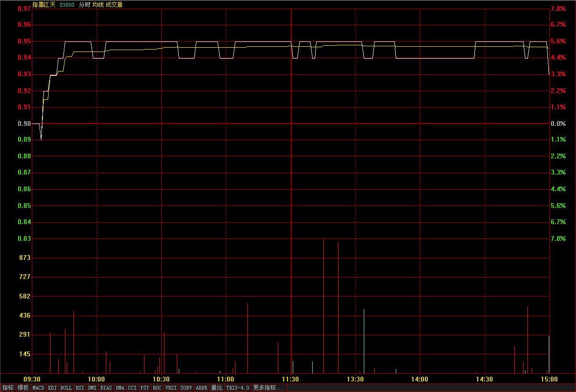Show the ROC indicator
Viewport: 576px width, 392px height.
(x=157, y=388)
